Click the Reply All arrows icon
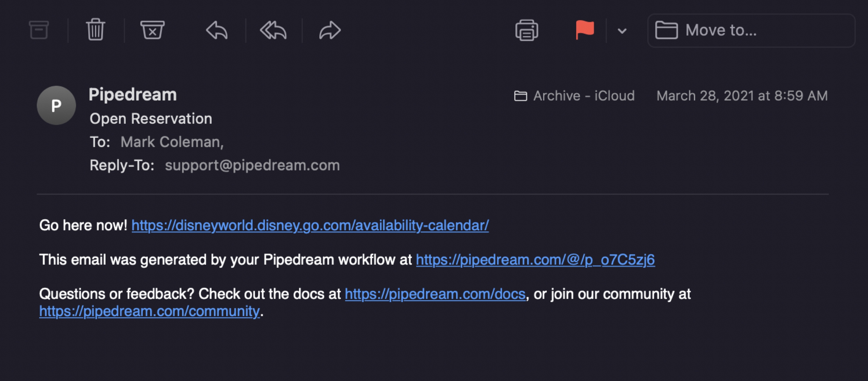The image size is (868, 381). [x=273, y=30]
